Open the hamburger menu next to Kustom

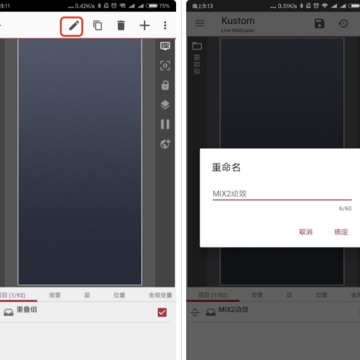200,23
